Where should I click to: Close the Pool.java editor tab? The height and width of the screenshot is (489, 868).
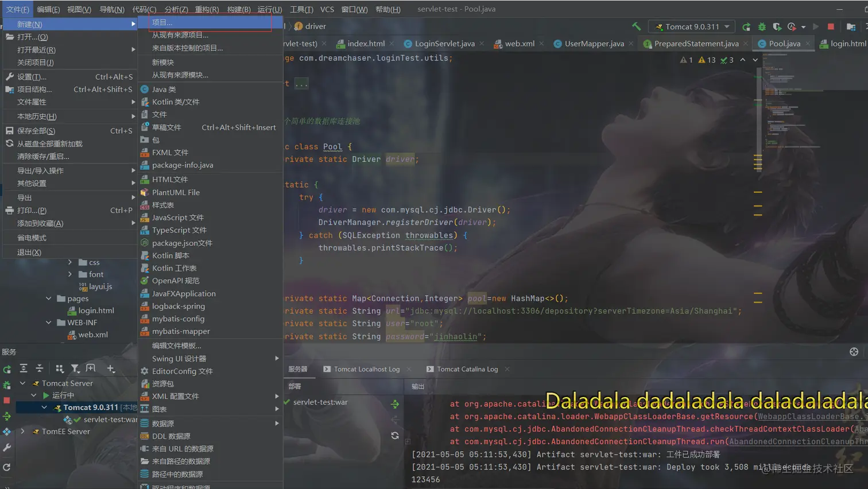pos(808,44)
